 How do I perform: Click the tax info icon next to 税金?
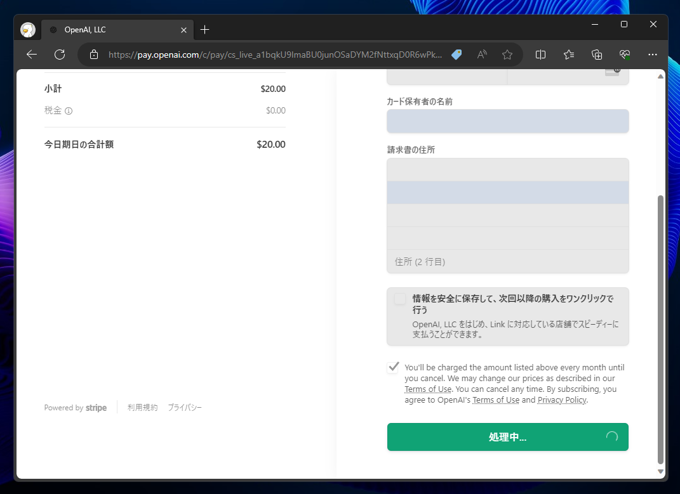tap(69, 111)
